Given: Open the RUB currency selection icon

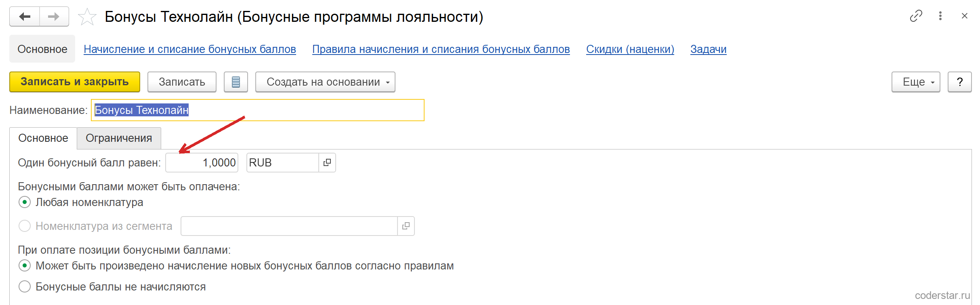Looking at the screenshot, I should [x=327, y=162].
